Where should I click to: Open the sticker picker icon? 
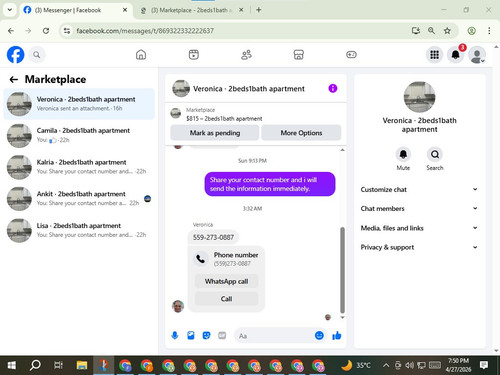pyautogui.click(x=207, y=335)
